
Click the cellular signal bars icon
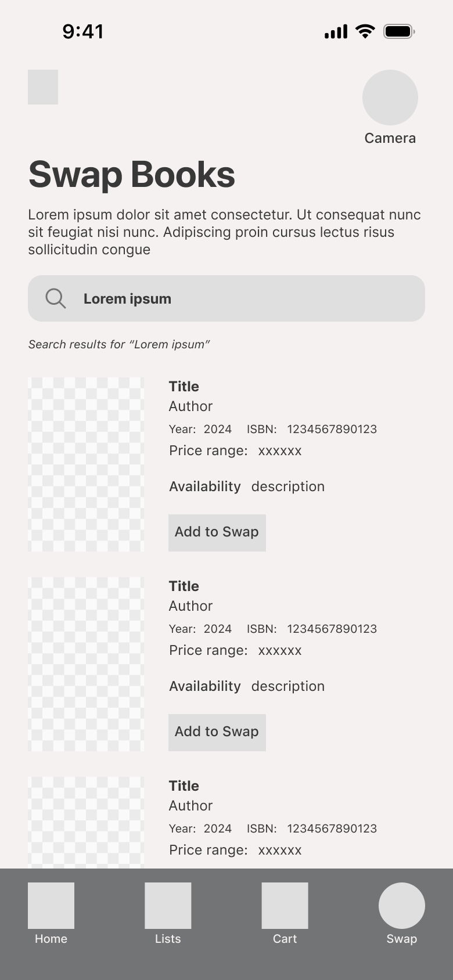click(336, 31)
